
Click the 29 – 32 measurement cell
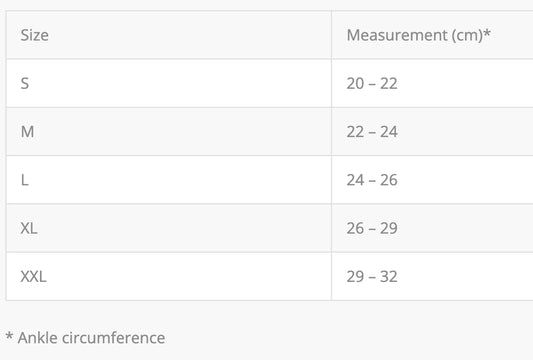432,276
